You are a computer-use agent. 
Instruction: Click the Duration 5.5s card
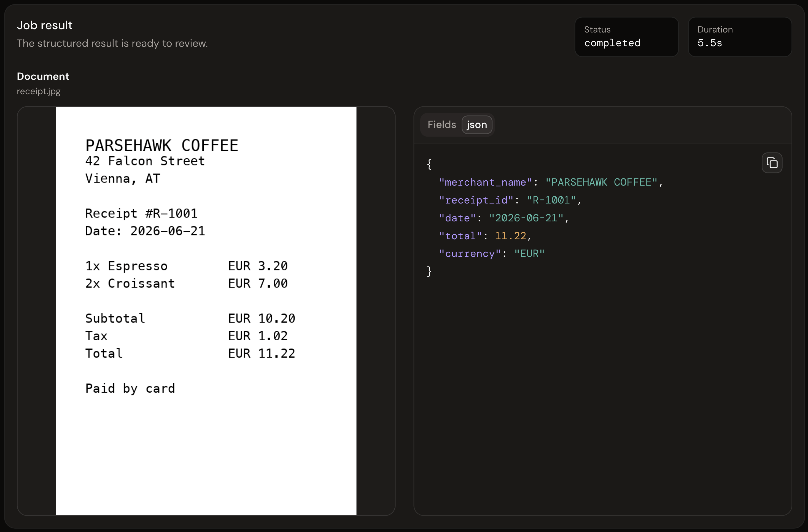coord(740,37)
